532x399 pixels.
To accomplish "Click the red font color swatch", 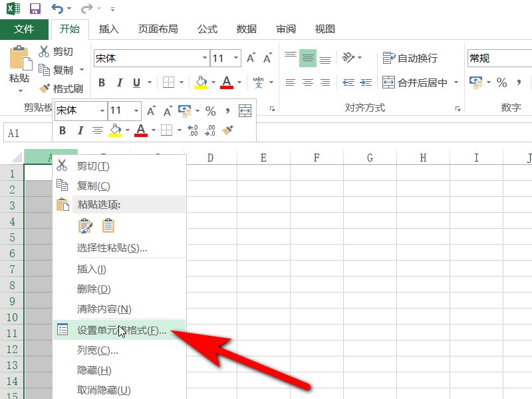I will 227,87.
